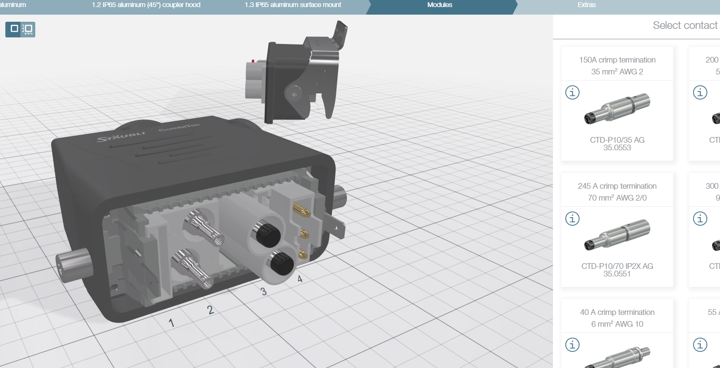Open info for 40 A crimp termination contact
The width and height of the screenshot is (720, 368).
[x=572, y=345]
